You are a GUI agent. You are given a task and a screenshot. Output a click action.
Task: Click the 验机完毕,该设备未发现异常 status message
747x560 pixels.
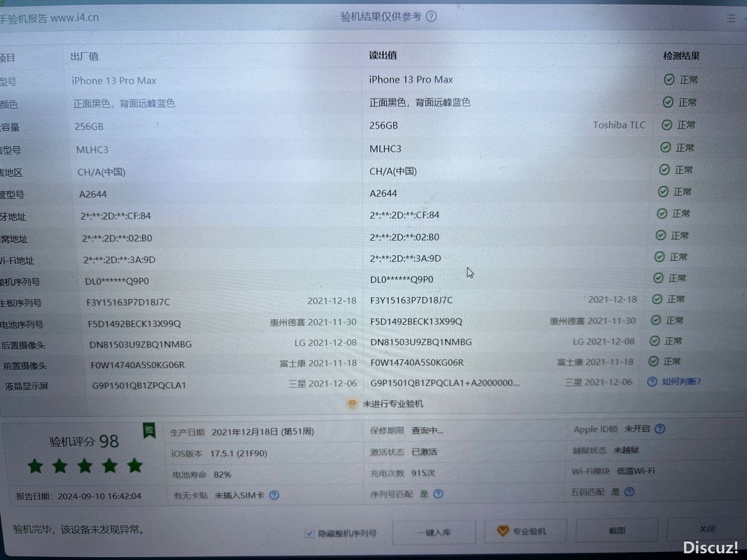point(78,529)
